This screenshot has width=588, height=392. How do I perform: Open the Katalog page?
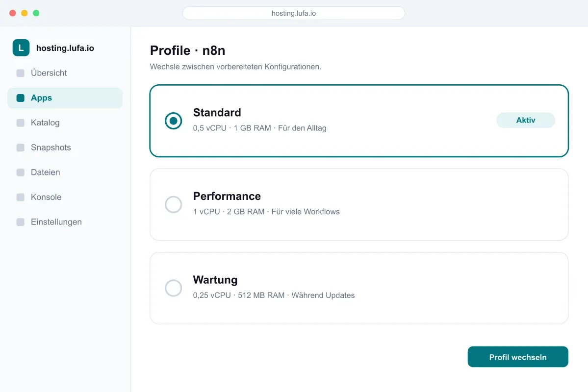[65, 122]
